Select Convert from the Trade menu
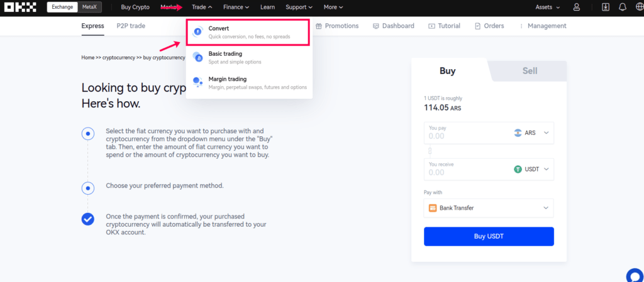This screenshot has height=282, width=644. pyautogui.click(x=248, y=32)
